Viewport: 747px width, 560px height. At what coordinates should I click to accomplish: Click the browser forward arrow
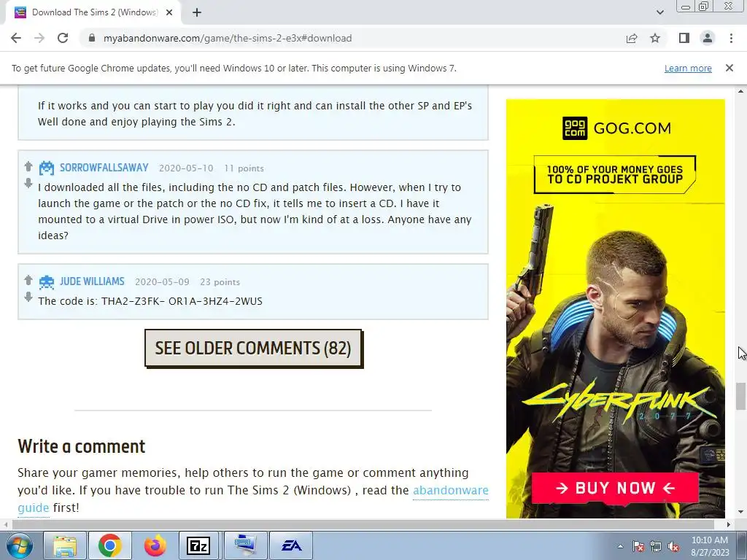click(39, 38)
